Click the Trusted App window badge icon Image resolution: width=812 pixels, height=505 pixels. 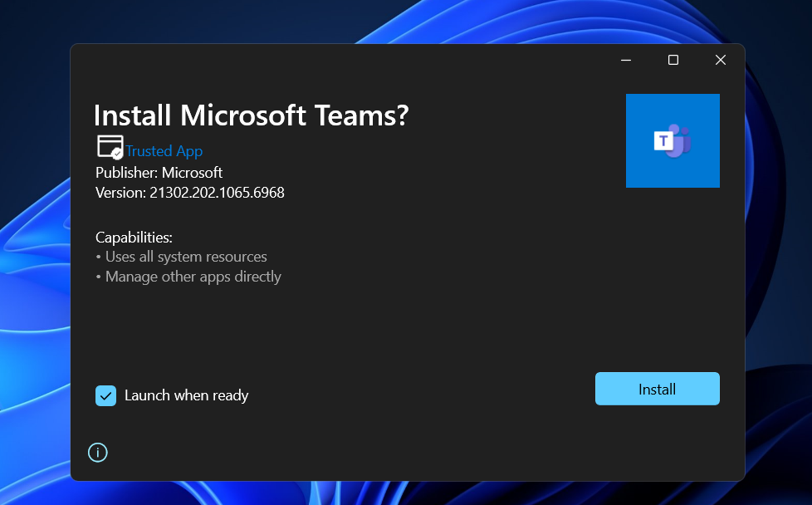click(x=108, y=145)
